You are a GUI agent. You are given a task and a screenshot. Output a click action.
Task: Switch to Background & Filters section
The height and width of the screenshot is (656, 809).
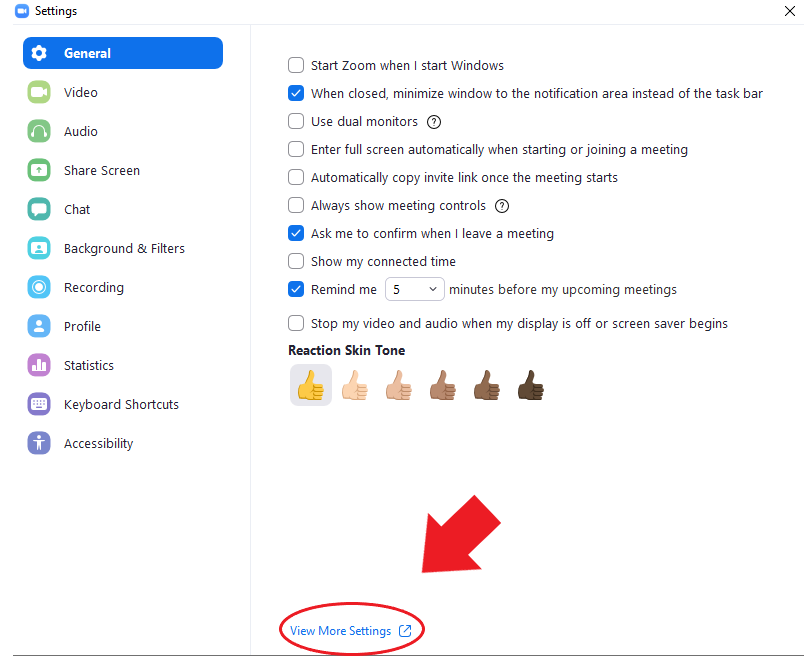coord(123,248)
